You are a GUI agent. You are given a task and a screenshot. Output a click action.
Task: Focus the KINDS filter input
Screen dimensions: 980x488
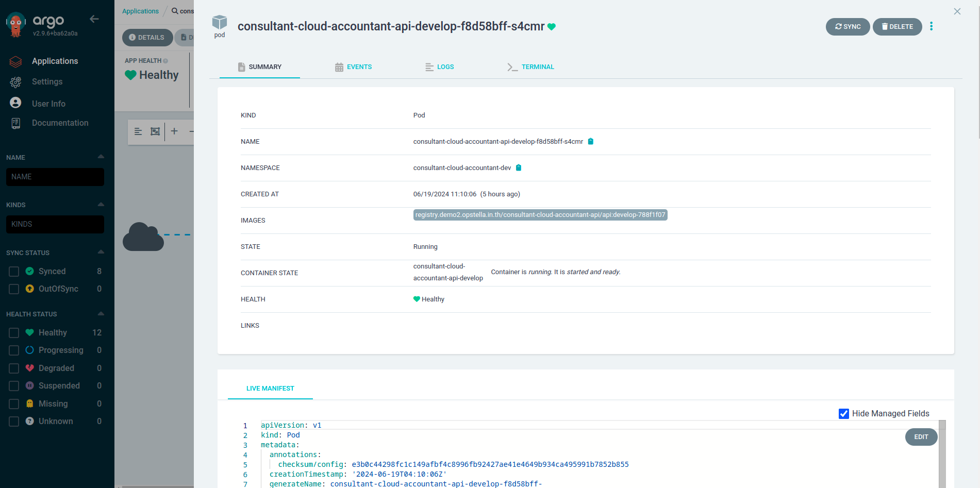(55, 224)
